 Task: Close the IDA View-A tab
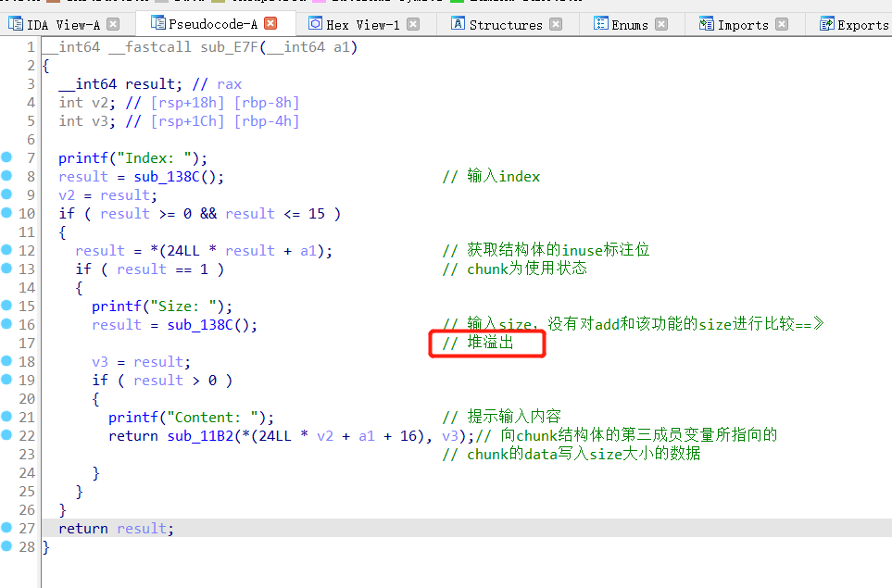coord(113,24)
